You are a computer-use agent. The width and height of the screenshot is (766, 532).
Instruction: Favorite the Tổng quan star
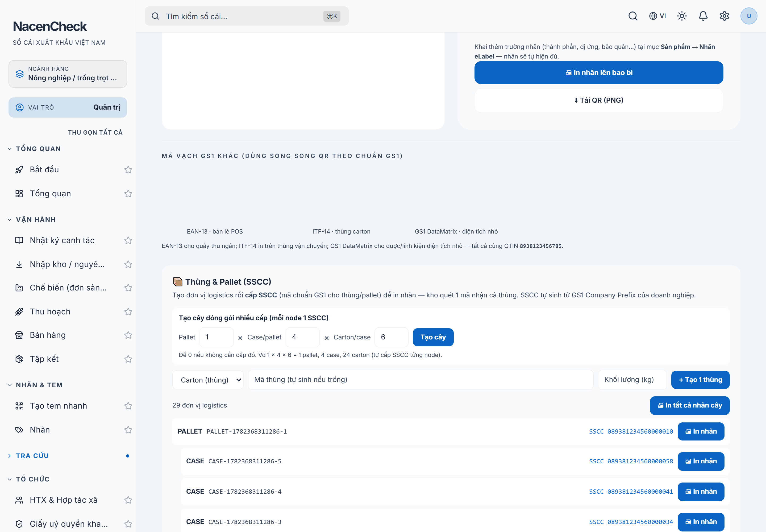coord(128,194)
